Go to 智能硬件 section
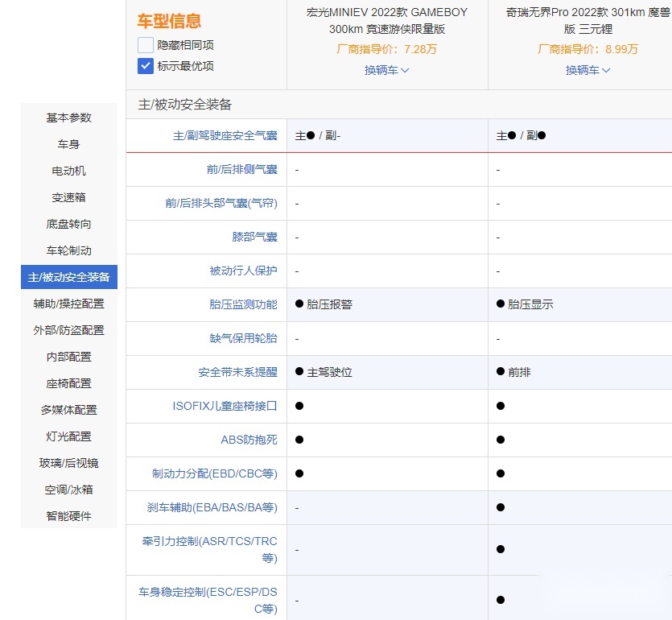Image resolution: width=672 pixels, height=620 pixels. click(x=69, y=516)
